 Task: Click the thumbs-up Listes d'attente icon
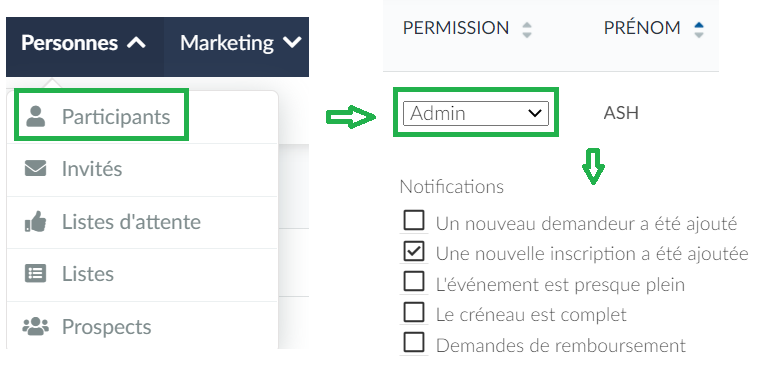pos(35,222)
